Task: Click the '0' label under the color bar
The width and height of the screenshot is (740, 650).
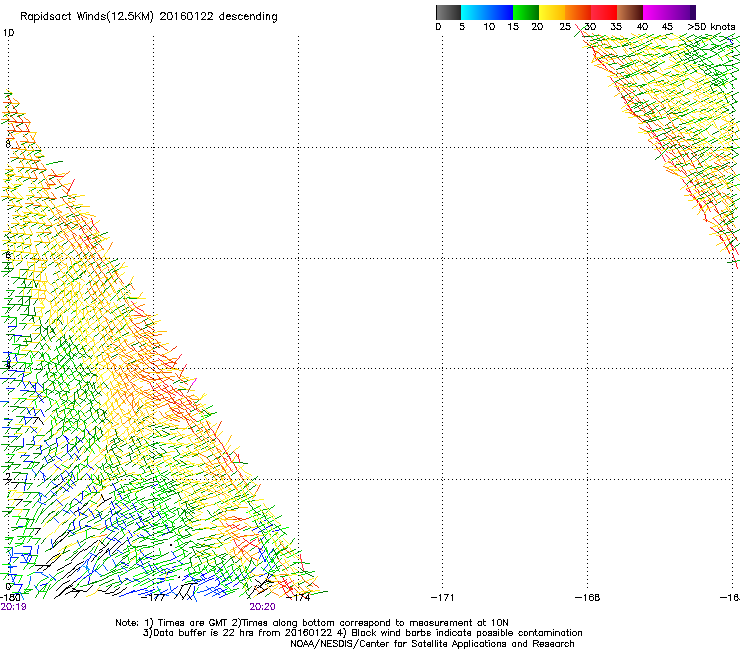Action: point(438,27)
